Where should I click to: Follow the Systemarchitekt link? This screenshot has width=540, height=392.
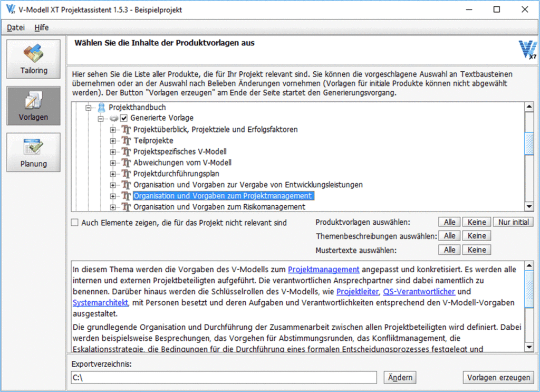tap(100, 302)
